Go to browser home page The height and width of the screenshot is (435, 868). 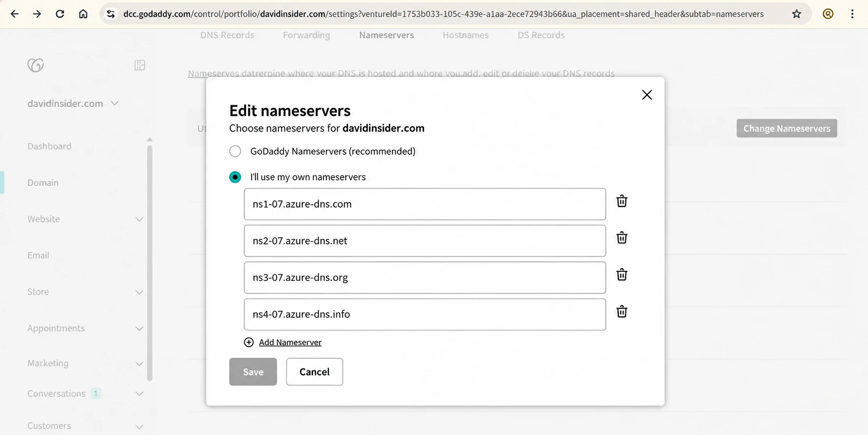(x=83, y=14)
